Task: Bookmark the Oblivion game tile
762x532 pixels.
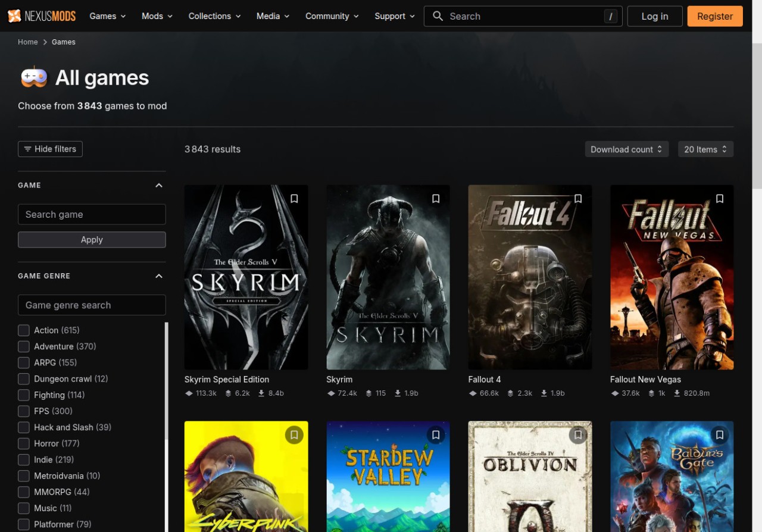Action: [578, 435]
